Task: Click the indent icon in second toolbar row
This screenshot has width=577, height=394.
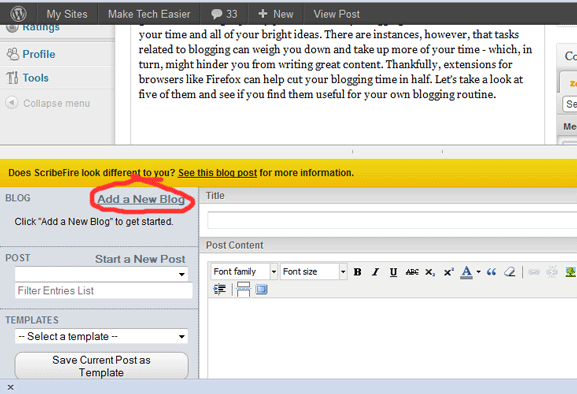Action: [x=220, y=290]
